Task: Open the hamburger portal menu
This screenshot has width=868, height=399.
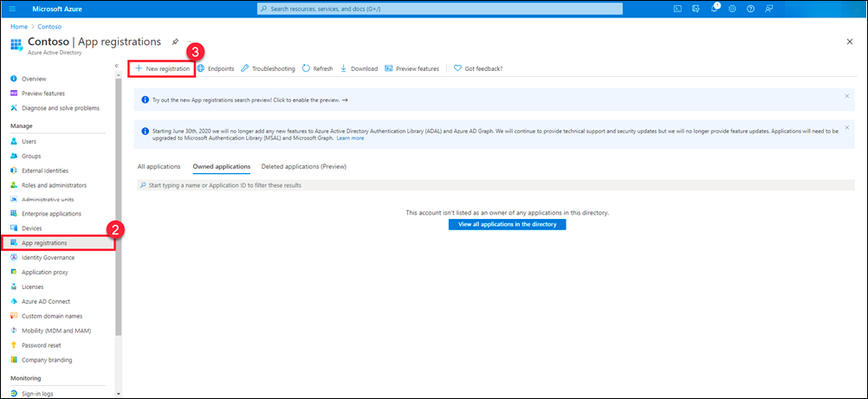Action: tap(12, 9)
